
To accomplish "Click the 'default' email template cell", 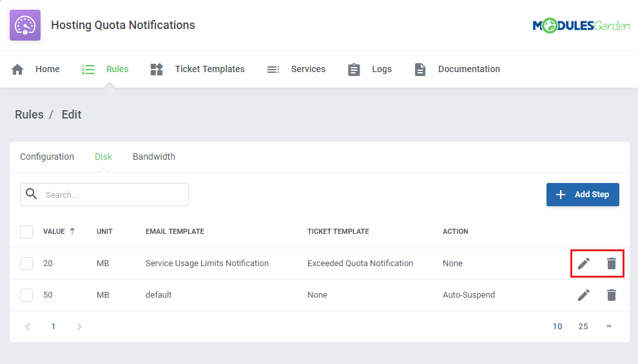I will tap(159, 295).
